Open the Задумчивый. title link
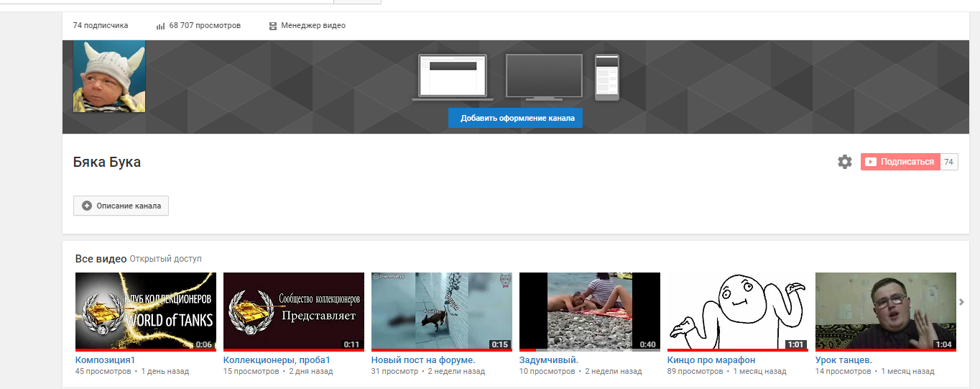 click(549, 360)
